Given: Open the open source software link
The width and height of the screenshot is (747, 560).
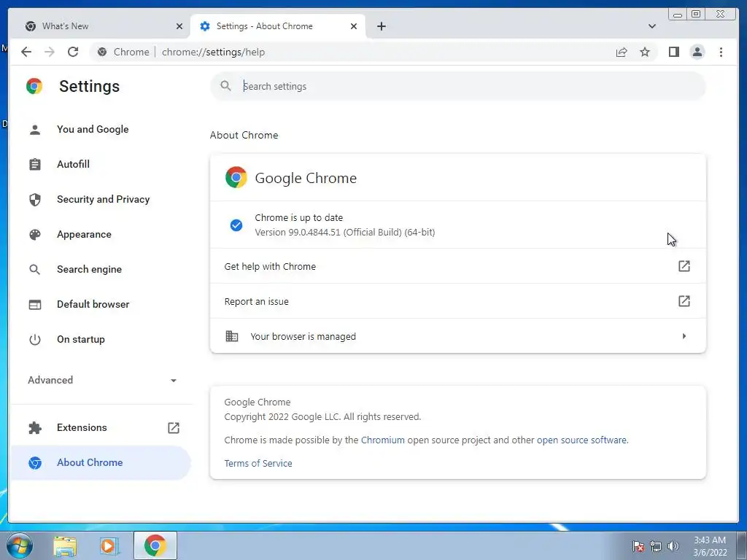Looking at the screenshot, I should pos(581,440).
